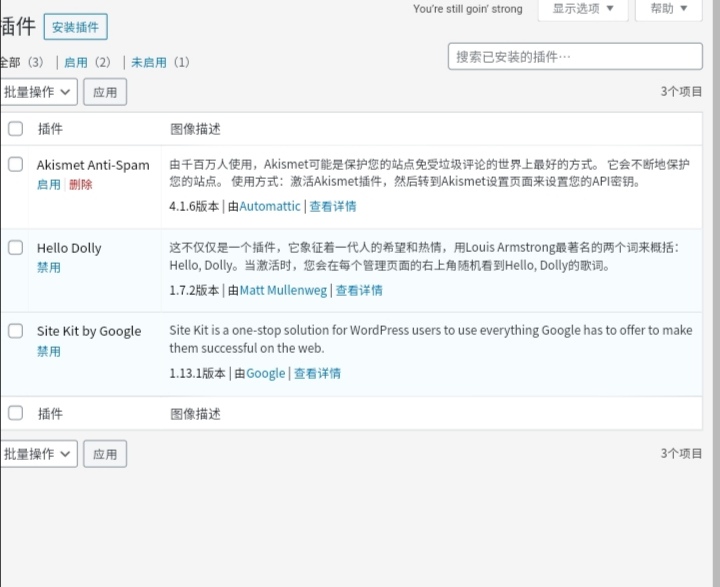View details 查看详情 for Akismet
This screenshot has width=720, height=587.
[x=333, y=206]
